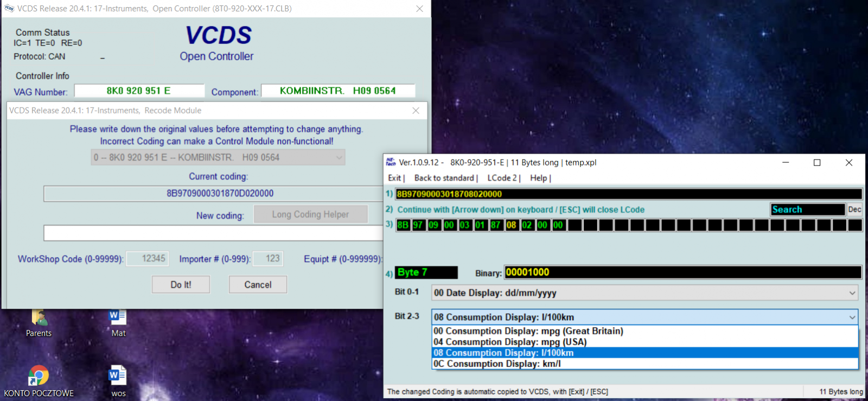Select 08 Consumption Display: l/100km list option
This screenshot has height=401, width=868.
[x=645, y=353]
